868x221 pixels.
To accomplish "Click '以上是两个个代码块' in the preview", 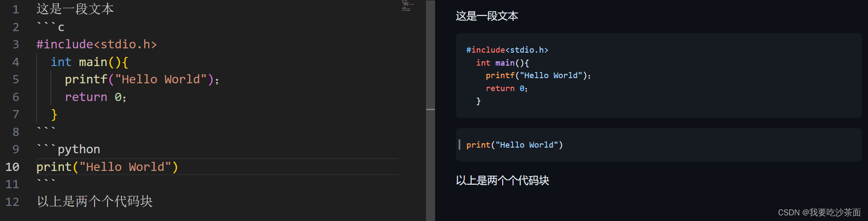I will click(502, 180).
